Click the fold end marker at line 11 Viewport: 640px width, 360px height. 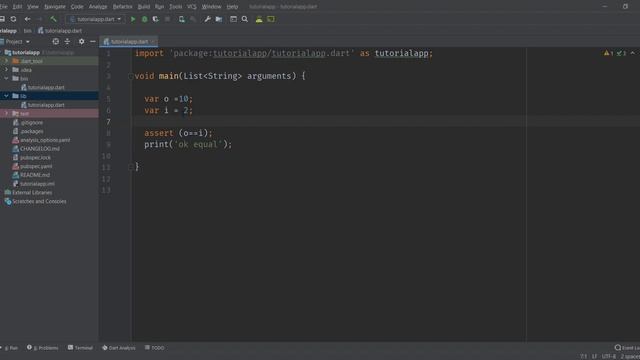pyautogui.click(x=131, y=167)
